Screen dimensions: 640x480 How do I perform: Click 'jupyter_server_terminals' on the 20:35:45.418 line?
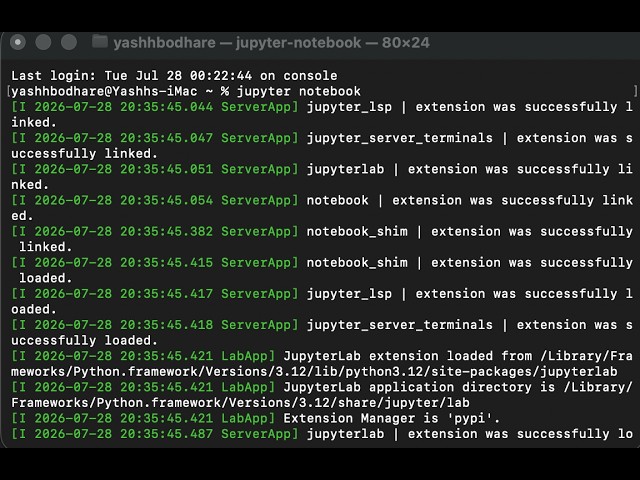pyautogui.click(x=400, y=325)
